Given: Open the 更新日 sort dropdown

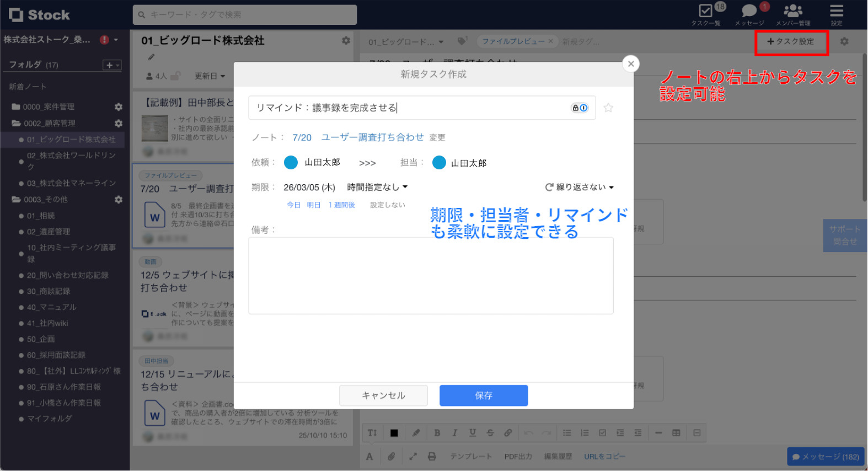Looking at the screenshot, I should coord(210,76).
